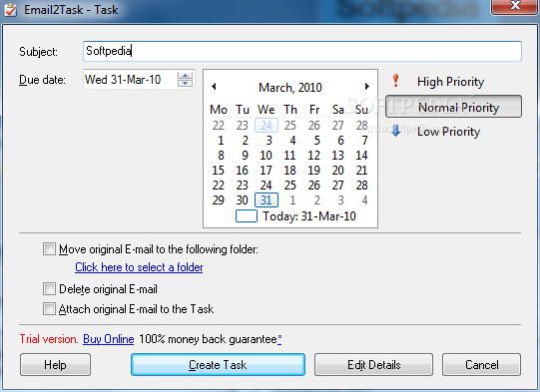Screen dimensions: 540x392
Task: Select greyed April 1 in calendar
Action: point(292,199)
